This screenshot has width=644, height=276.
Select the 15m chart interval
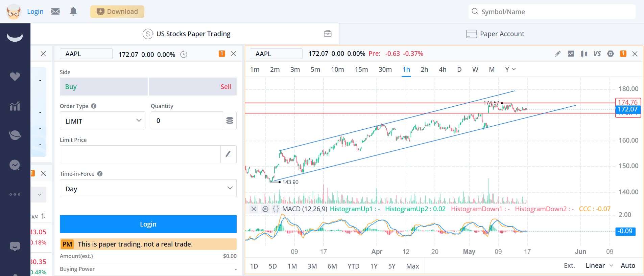[361, 69]
